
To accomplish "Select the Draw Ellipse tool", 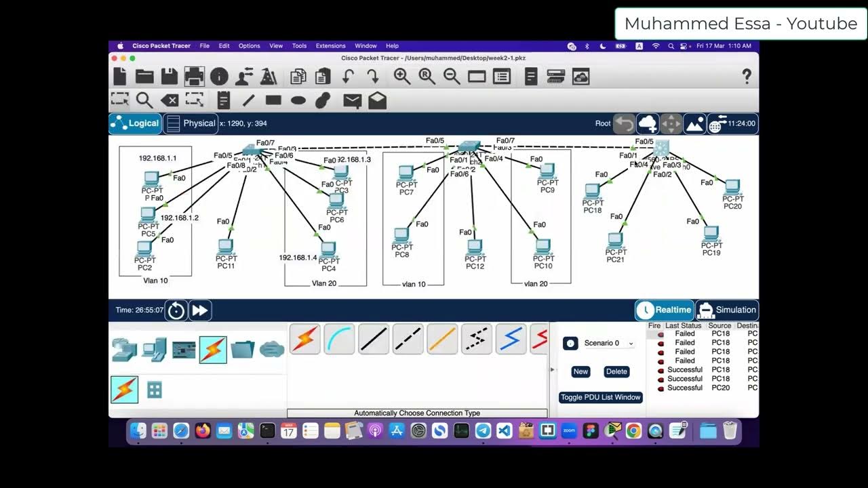I will 298,100.
